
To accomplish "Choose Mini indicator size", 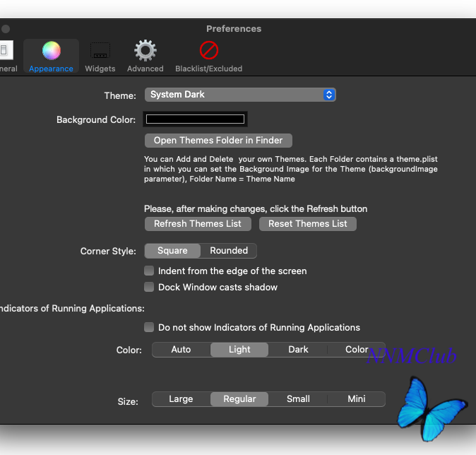I will point(357,398).
